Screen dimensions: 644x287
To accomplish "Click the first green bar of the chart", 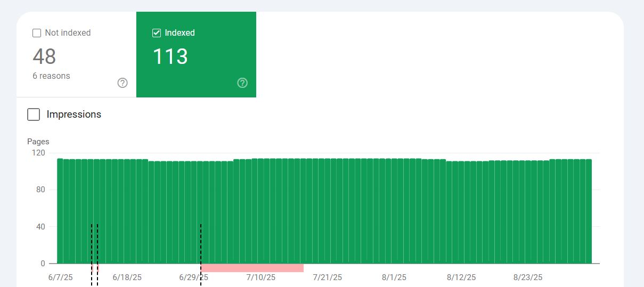I will click(x=60, y=211).
